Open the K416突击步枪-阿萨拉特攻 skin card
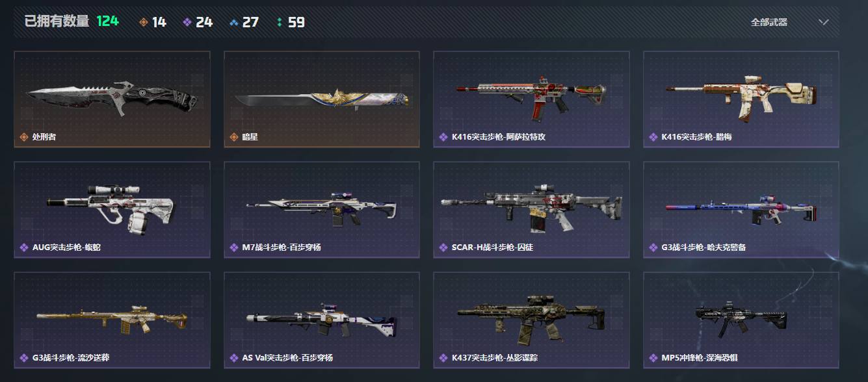 coord(531,99)
